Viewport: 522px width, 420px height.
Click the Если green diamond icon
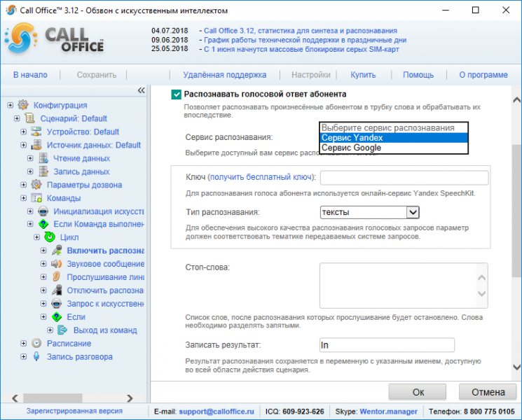pyautogui.click(x=57, y=317)
